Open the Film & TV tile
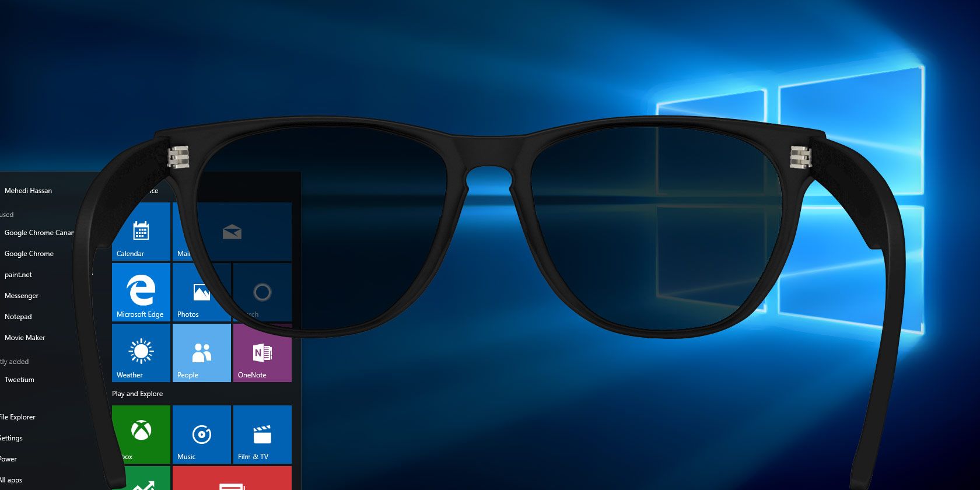 click(x=262, y=435)
